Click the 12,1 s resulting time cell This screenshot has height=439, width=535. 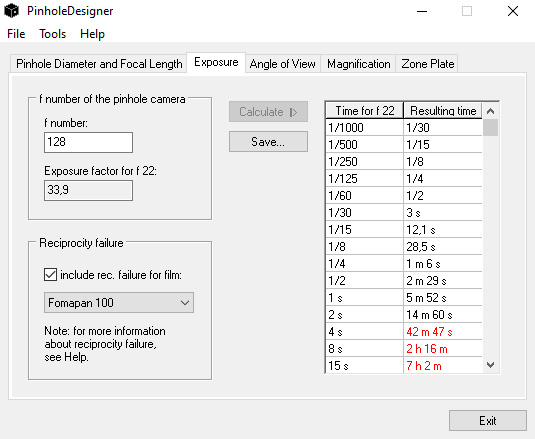coord(443,230)
